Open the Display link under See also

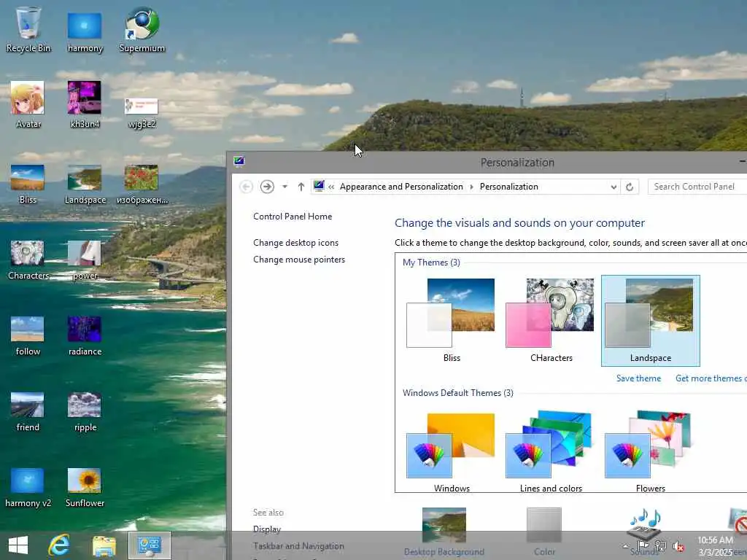(267, 529)
